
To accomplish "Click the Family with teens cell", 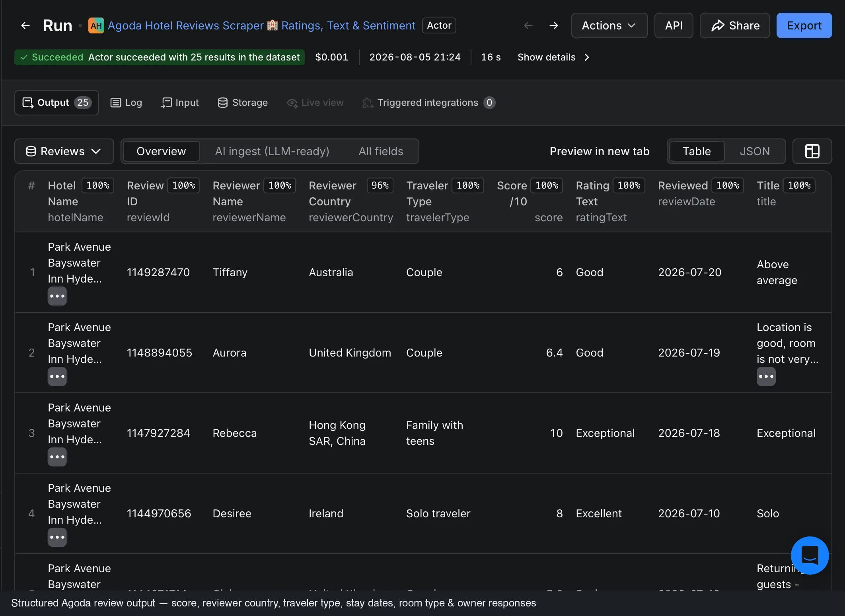I will point(434,433).
